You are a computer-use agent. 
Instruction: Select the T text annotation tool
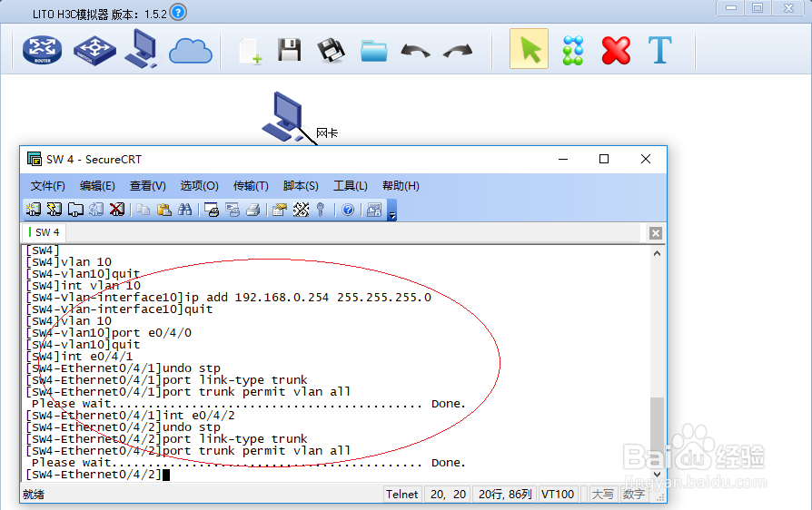pyautogui.click(x=659, y=50)
